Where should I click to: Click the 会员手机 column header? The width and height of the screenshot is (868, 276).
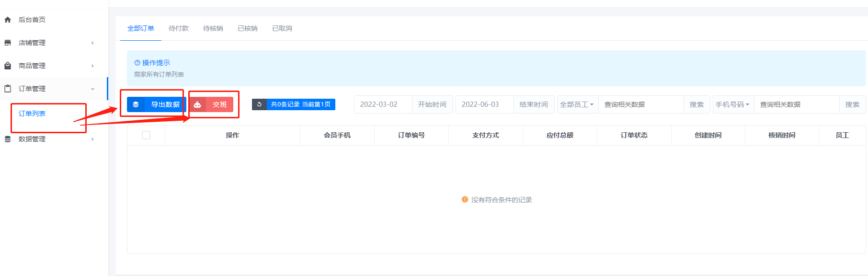click(337, 135)
